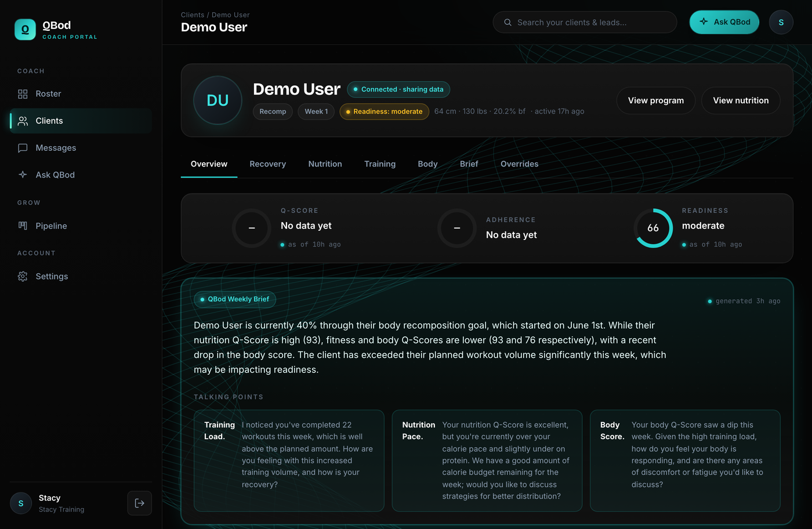Screen dimensions: 812x529
Task: Switch to the Overview tab
Action: coord(209,164)
